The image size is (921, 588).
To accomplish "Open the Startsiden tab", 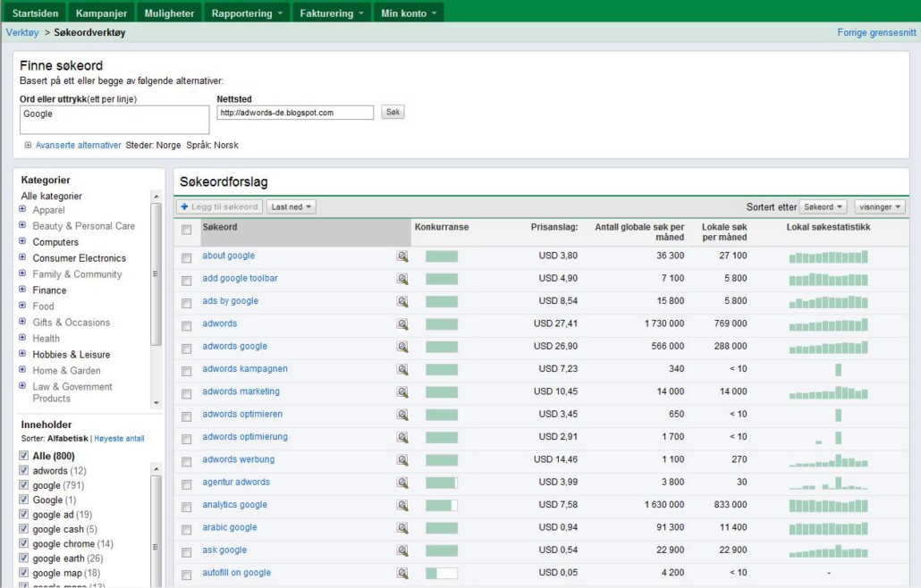I will (x=35, y=13).
